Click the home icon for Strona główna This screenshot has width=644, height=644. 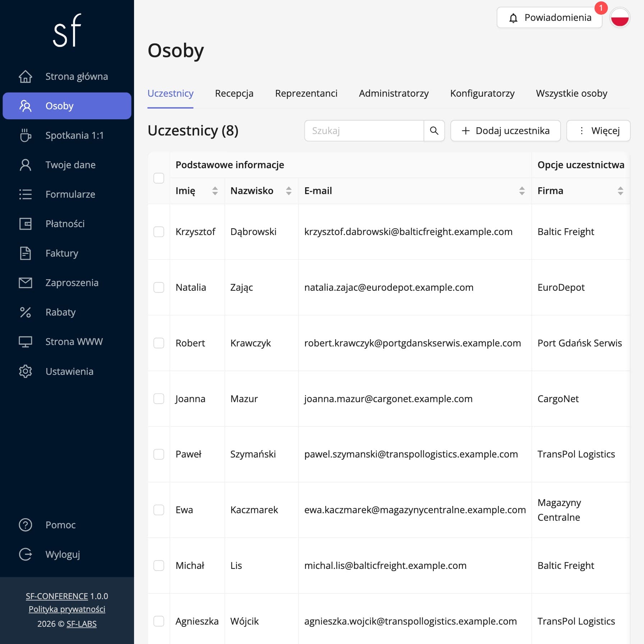tap(25, 77)
